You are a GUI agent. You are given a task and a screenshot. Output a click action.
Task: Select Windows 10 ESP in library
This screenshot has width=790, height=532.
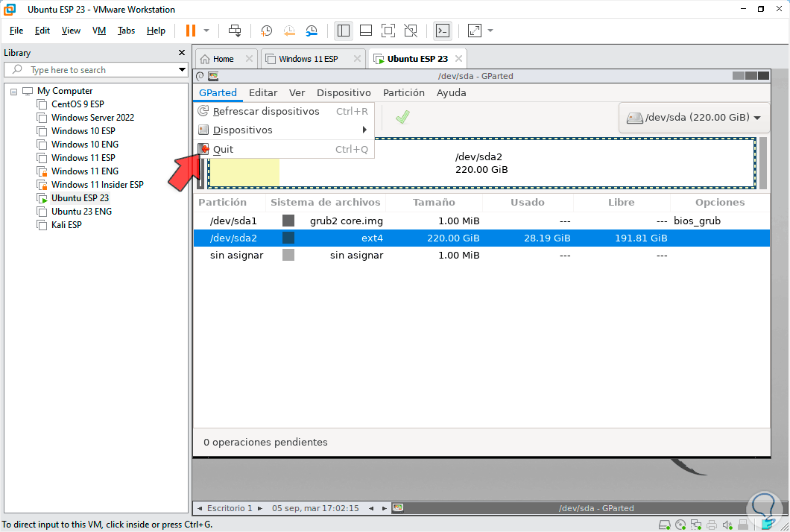point(83,131)
